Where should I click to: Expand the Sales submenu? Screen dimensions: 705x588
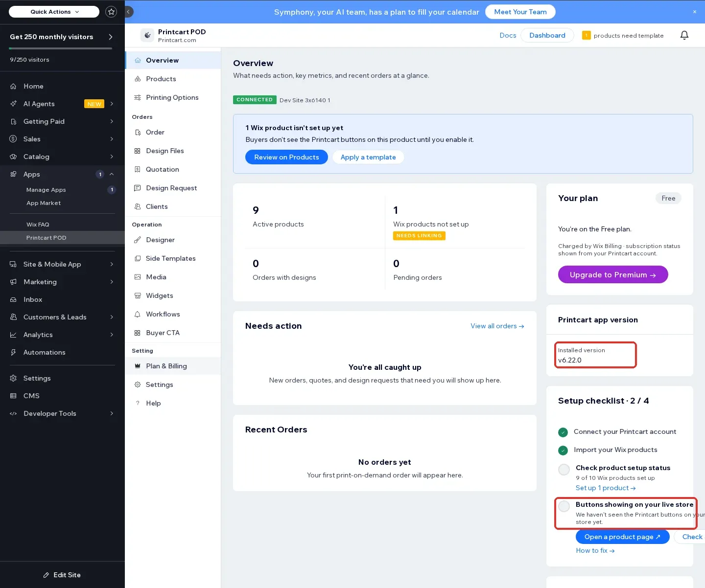click(112, 139)
